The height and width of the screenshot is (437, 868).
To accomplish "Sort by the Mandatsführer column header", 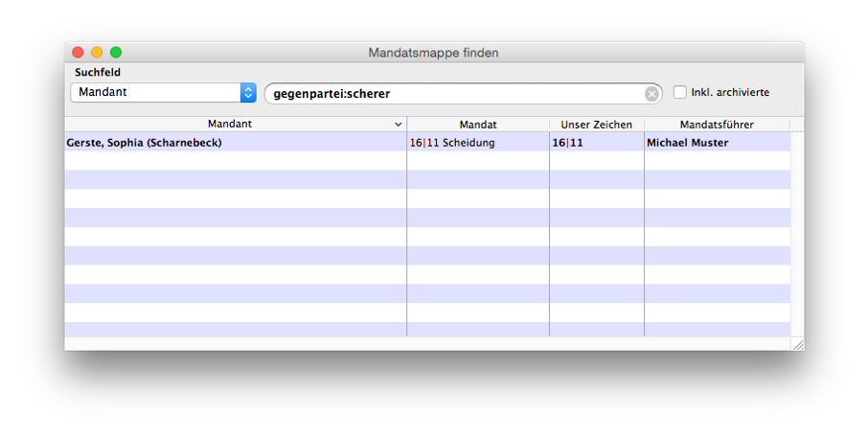I will (717, 125).
